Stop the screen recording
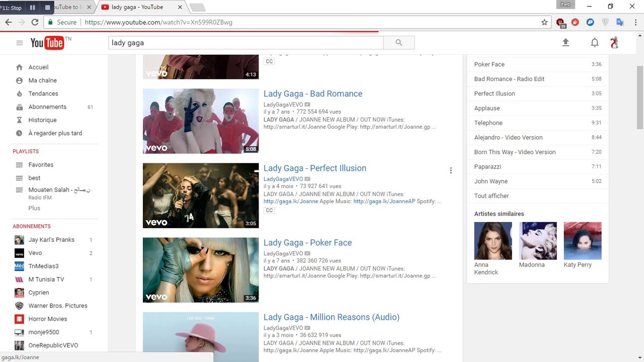The height and width of the screenshot is (362, 644). [47, 8]
